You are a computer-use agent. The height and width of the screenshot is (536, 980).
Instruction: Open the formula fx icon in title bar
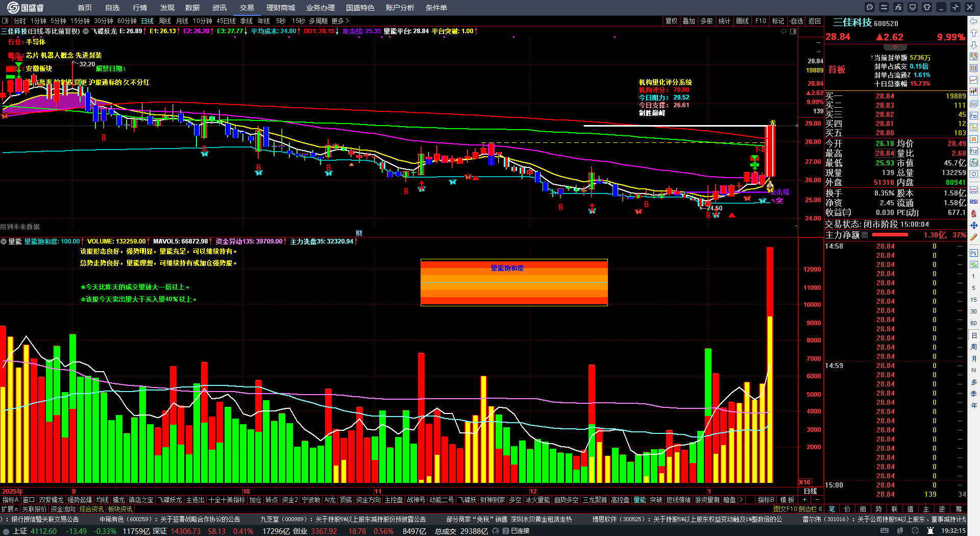(x=898, y=7)
